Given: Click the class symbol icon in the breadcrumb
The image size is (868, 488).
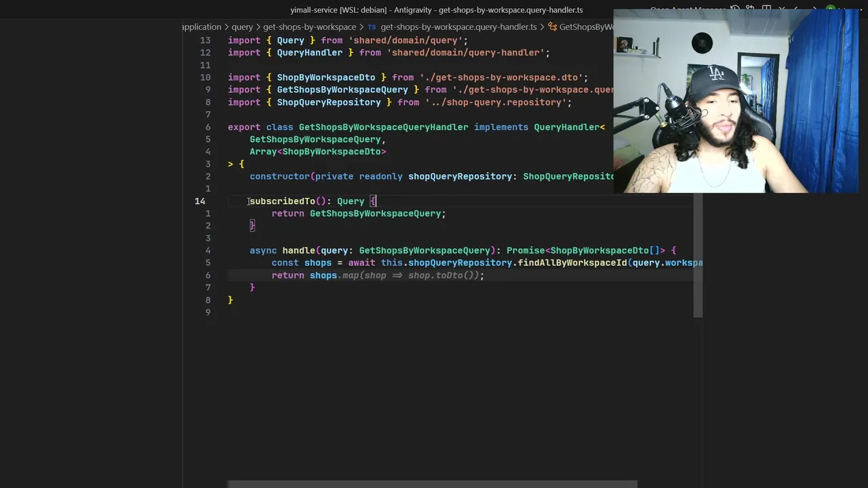Looking at the screenshot, I should click(x=552, y=27).
